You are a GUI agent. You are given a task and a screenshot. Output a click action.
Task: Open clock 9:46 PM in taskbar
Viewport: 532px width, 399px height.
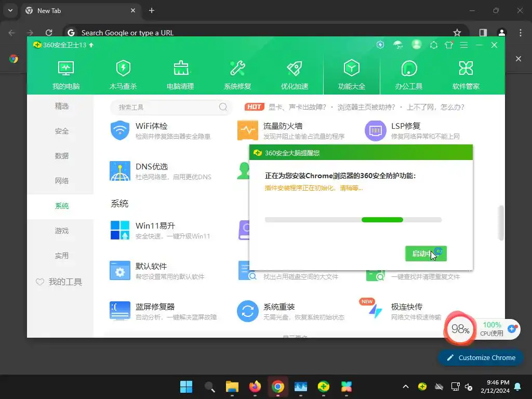(x=495, y=387)
